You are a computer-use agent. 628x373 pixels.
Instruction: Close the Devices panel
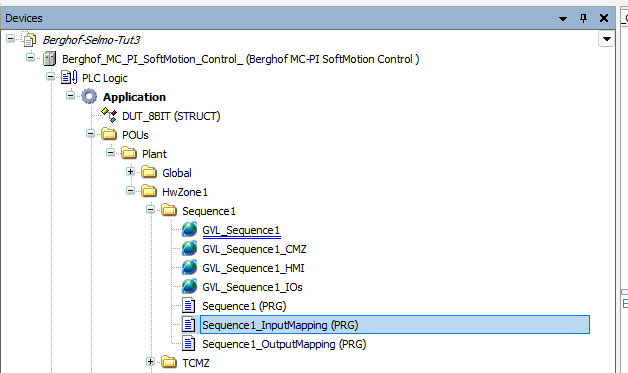604,18
